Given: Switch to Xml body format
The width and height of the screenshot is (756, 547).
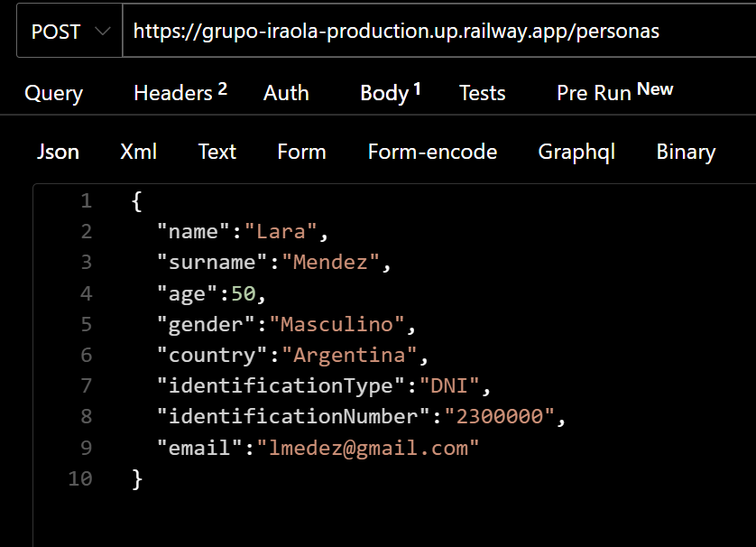Looking at the screenshot, I should (x=138, y=152).
